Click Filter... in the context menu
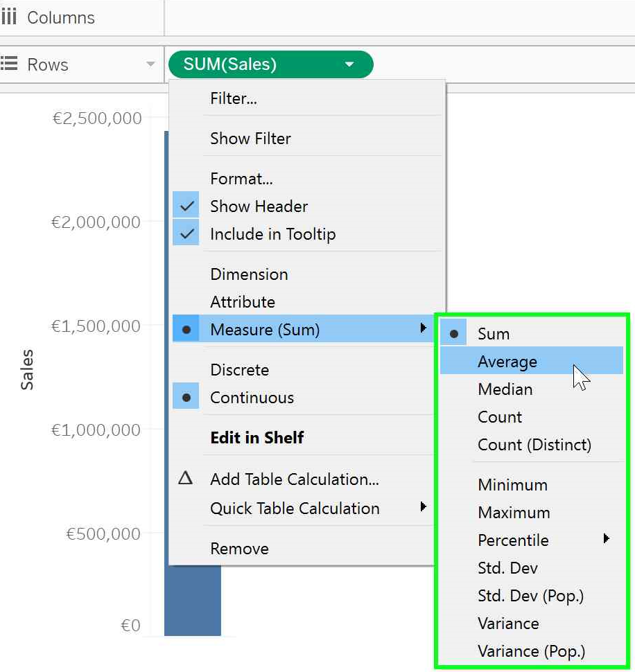635x672 pixels. [x=234, y=98]
